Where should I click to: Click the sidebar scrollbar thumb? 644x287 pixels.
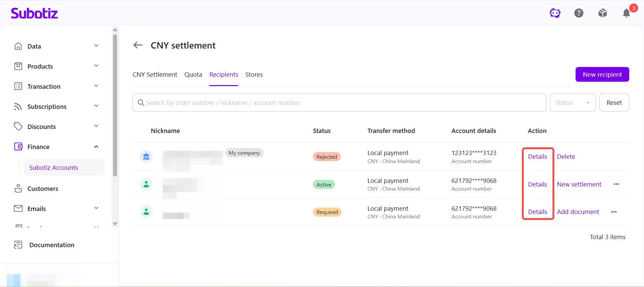click(x=115, y=105)
